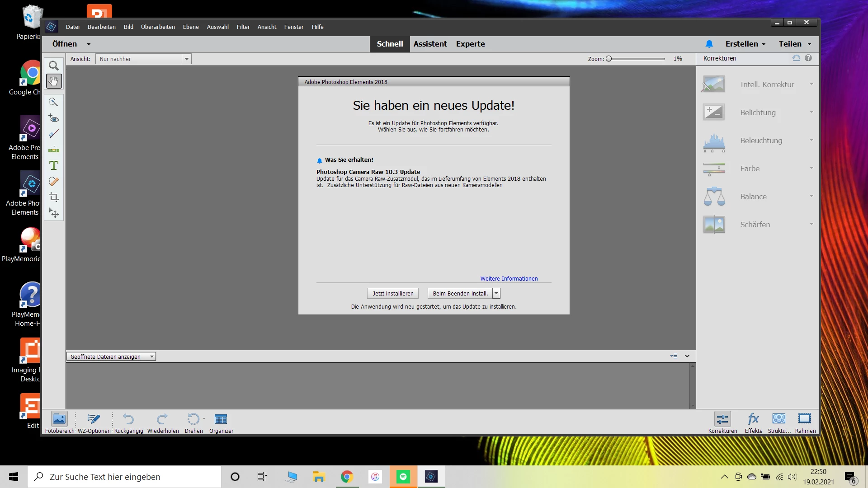
Task: Show the Korrekturen panel at bottom
Action: [722, 423]
